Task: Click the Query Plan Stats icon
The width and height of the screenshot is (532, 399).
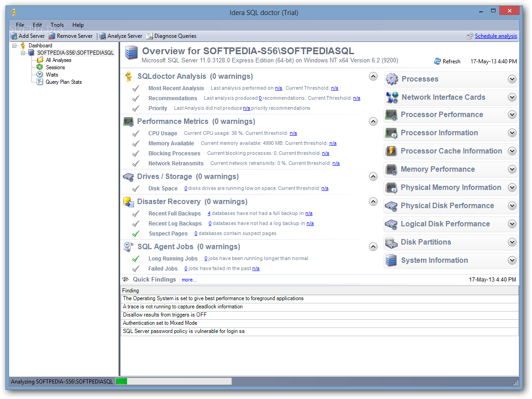Action: click(40, 82)
